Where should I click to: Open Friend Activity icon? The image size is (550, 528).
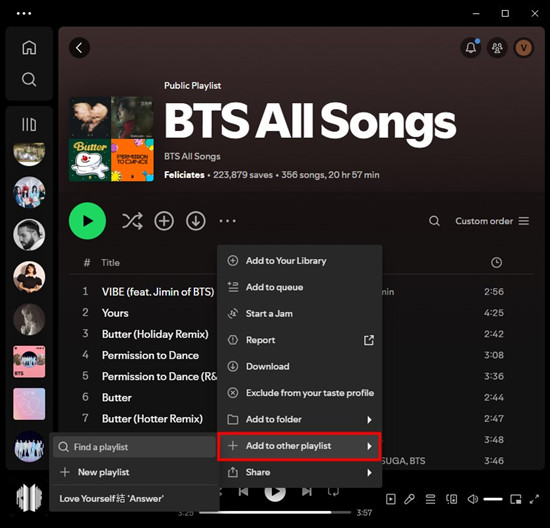[497, 48]
